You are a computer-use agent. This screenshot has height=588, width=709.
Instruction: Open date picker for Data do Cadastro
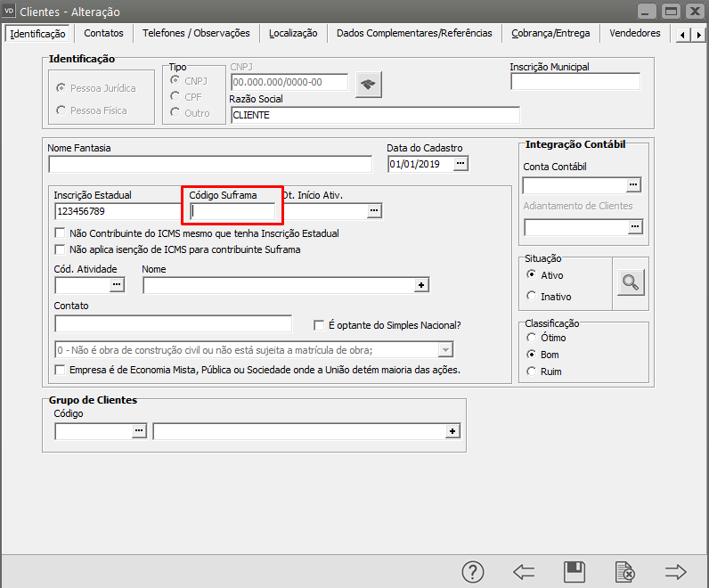[460, 164]
